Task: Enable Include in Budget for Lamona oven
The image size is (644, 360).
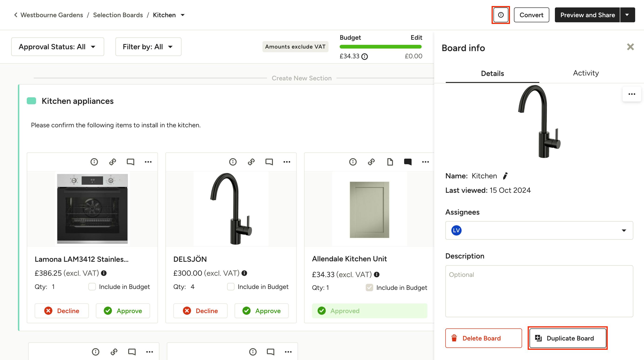Action: point(92,287)
